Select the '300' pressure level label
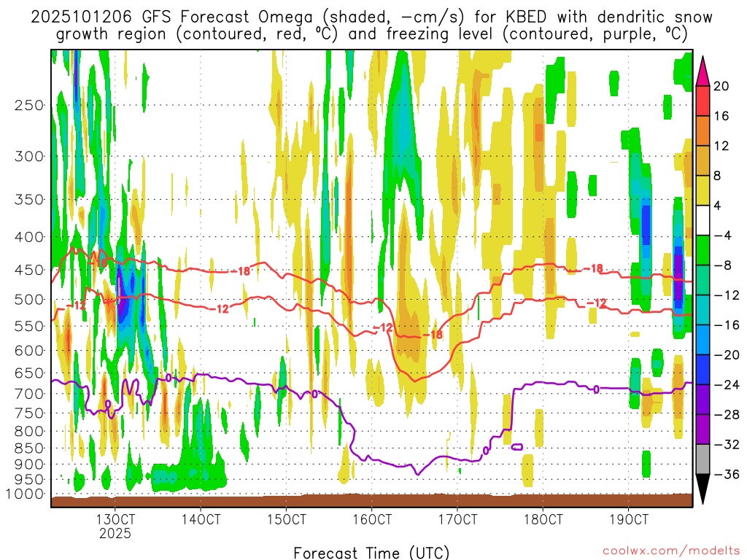This screenshot has width=747, height=560. [x=29, y=156]
